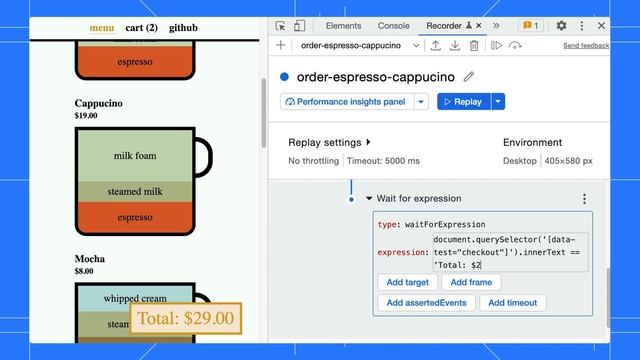Expand the Performance insights panel dropdown arrow
The height and width of the screenshot is (360, 640).
[421, 102]
